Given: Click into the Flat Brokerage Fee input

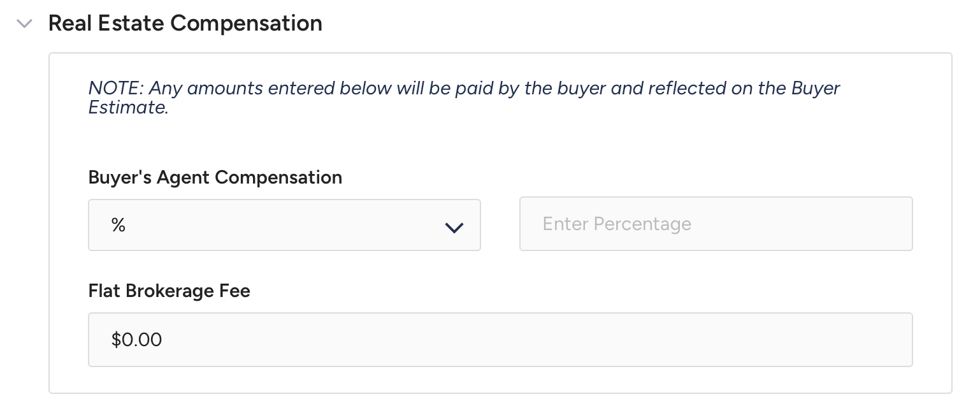Looking at the screenshot, I should [x=500, y=340].
